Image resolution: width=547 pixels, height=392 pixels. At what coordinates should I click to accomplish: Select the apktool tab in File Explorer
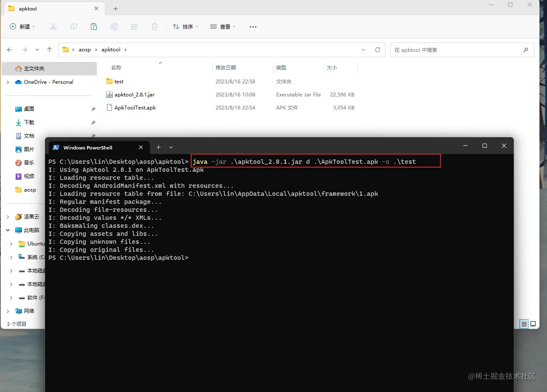29,8
